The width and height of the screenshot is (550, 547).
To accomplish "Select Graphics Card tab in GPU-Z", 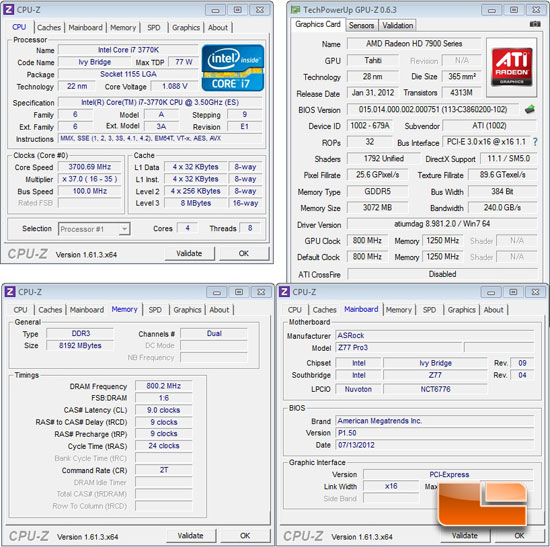I will [318, 24].
